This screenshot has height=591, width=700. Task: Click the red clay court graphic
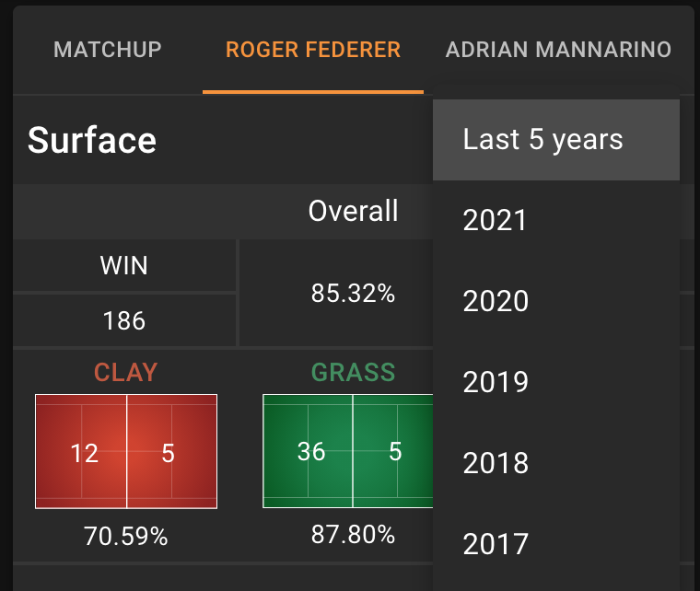tap(126, 451)
